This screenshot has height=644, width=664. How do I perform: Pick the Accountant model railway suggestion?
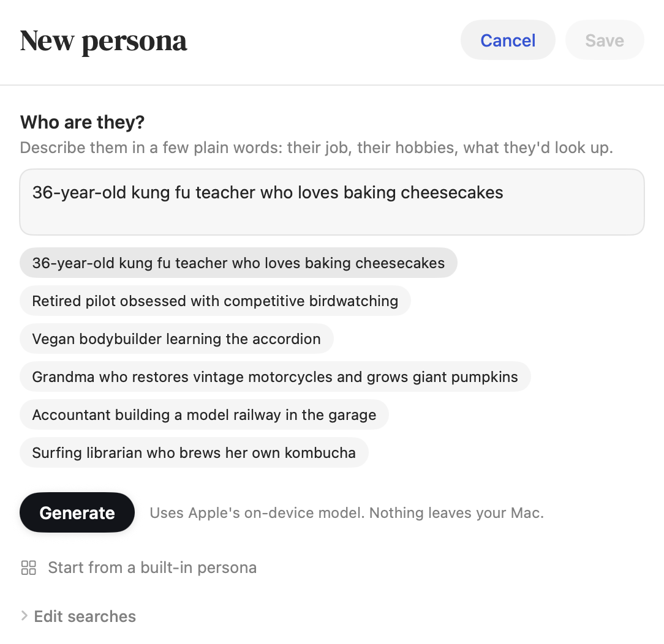[x=204, y=414]
